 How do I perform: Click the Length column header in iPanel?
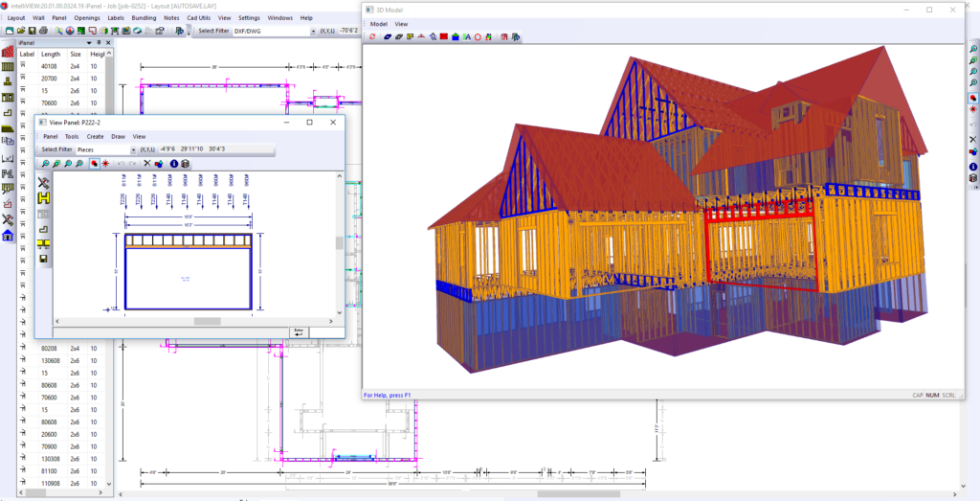pos(51,55)
